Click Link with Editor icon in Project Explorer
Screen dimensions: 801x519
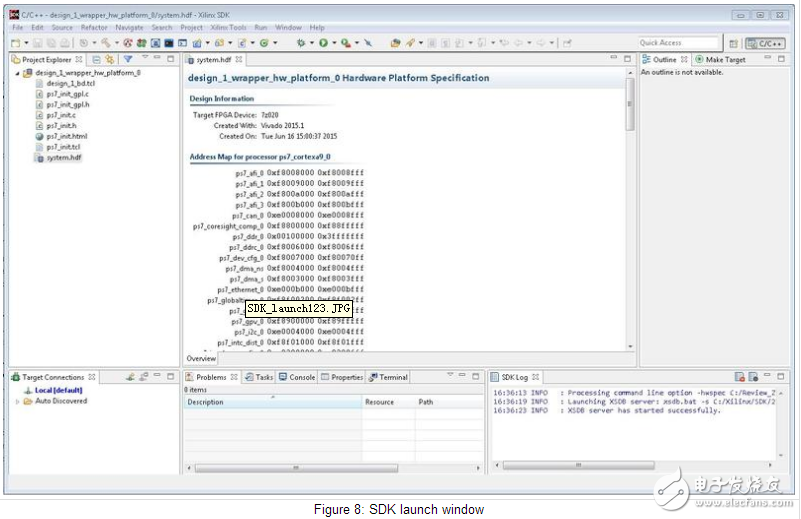109,60
